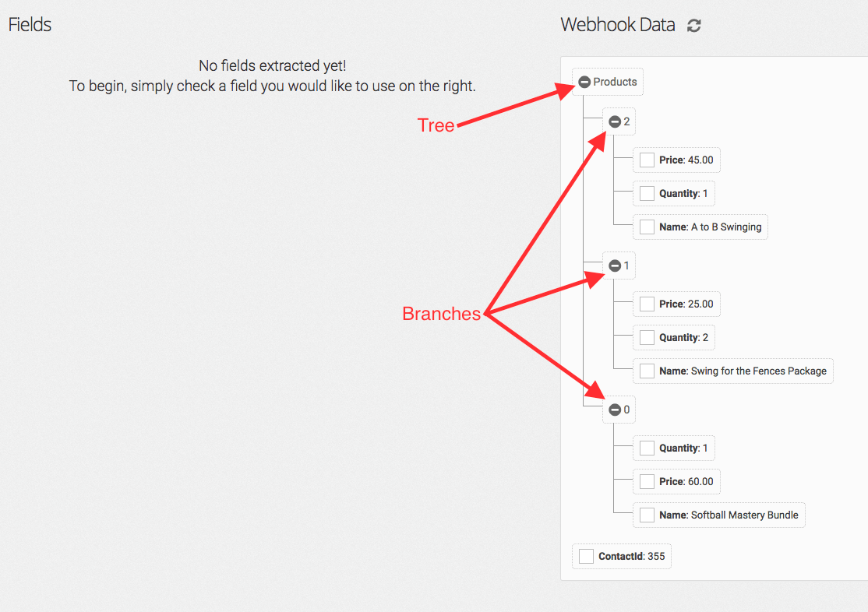Check the Quantity: 1 field under branch 2
This screenshot has width=868, height=612.
647,194
